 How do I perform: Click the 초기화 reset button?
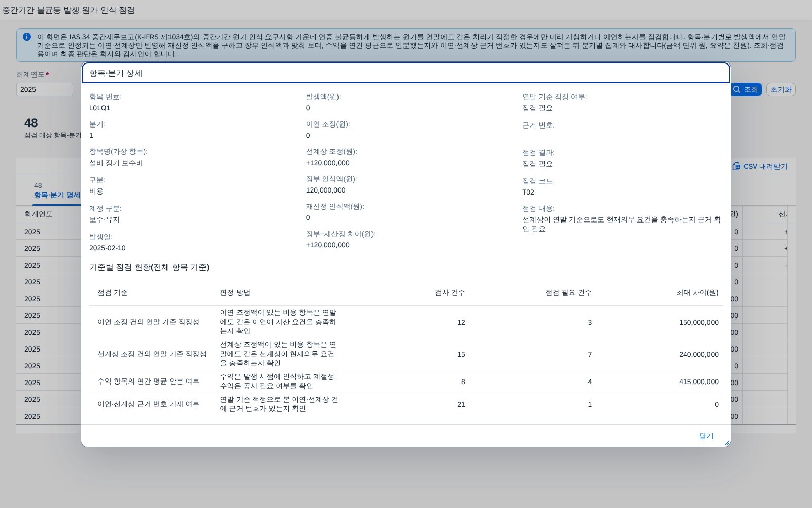coord(781,89)
